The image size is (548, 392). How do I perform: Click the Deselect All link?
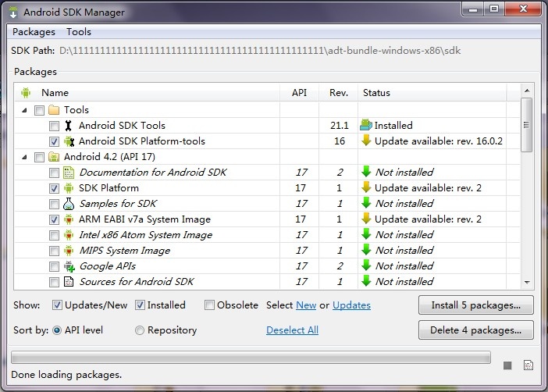(x=292, y=330)
